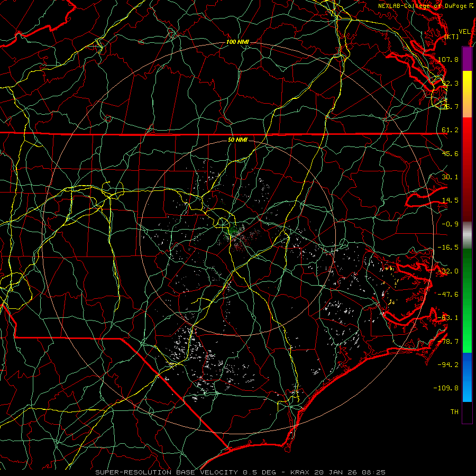
Task: Select the -47.6 velocity scale value
Action: pos(448,295)
